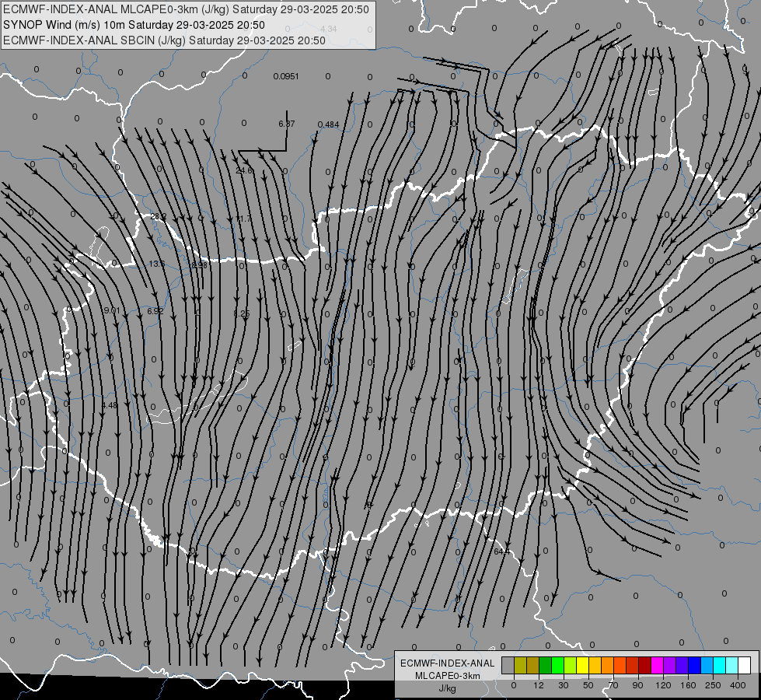
Task: Select the 4.34 value near the title box
Action: tap(329, 29)
